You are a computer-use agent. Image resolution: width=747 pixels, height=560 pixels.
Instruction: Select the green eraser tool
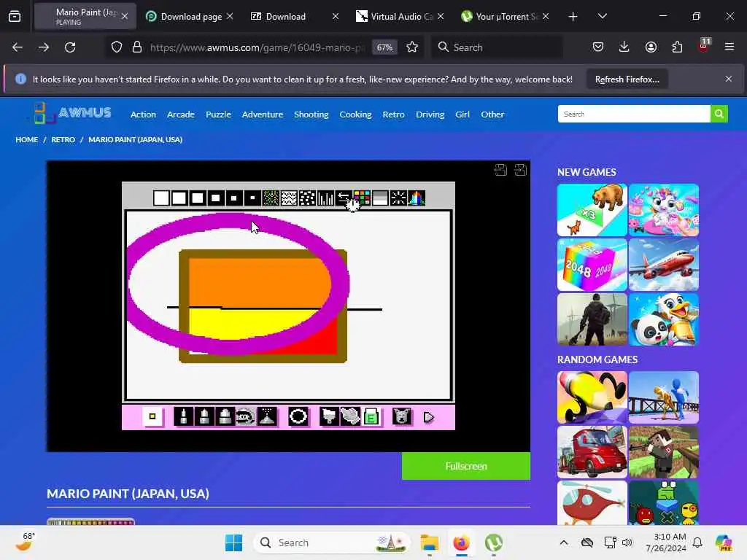(x=371, y=416)
